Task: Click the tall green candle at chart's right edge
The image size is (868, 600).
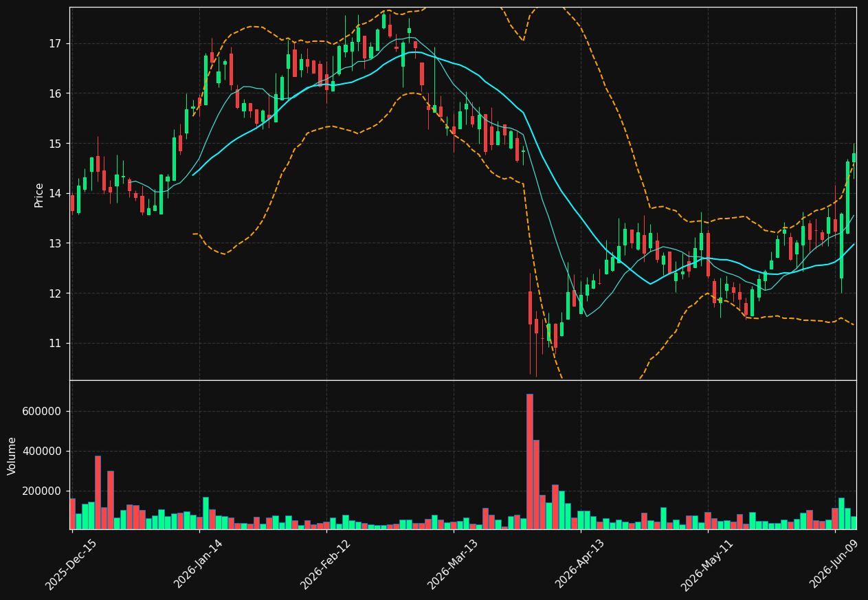Action: pos(847,197)
